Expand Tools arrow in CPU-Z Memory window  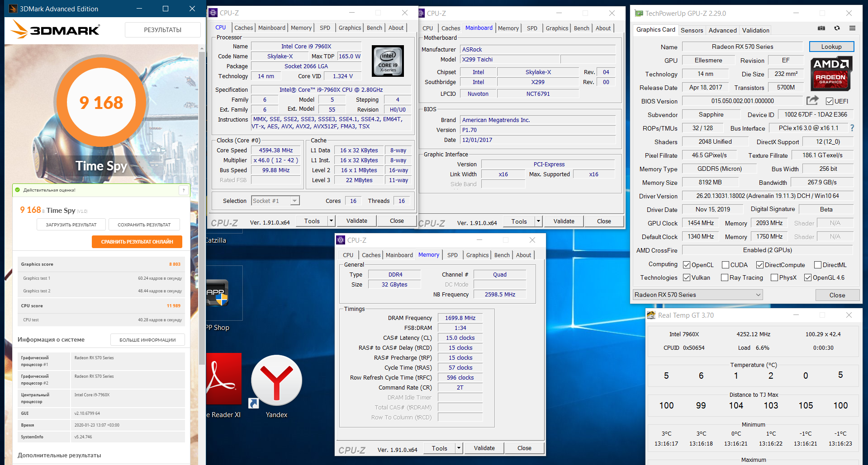[459, 448]
